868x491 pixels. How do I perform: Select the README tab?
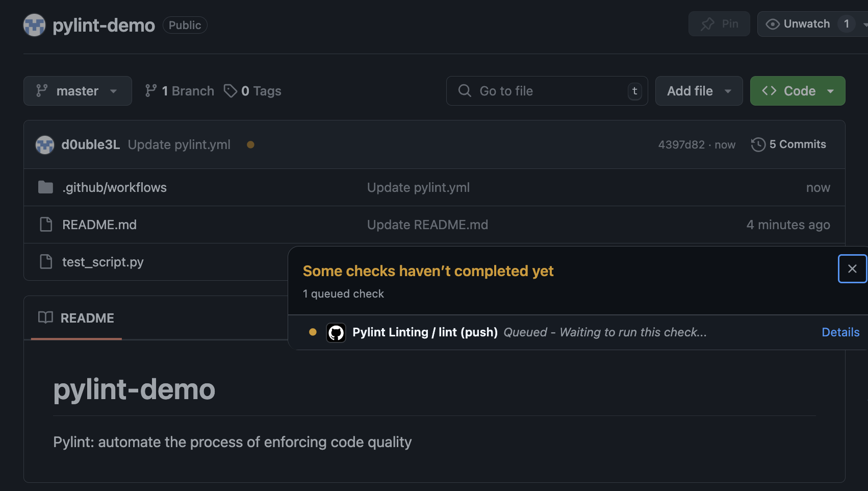(76, 318)
